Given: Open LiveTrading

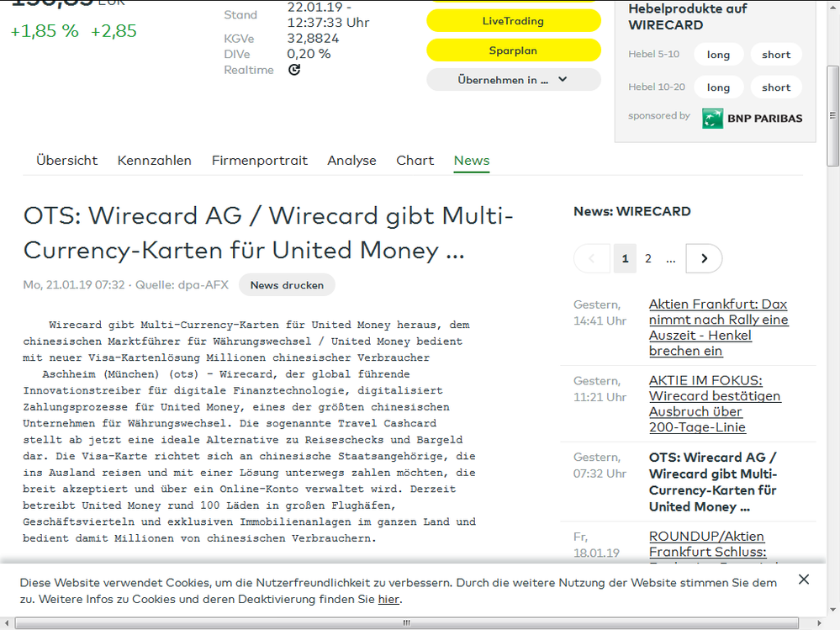Looking at the screenshot, I should point(514,20).
